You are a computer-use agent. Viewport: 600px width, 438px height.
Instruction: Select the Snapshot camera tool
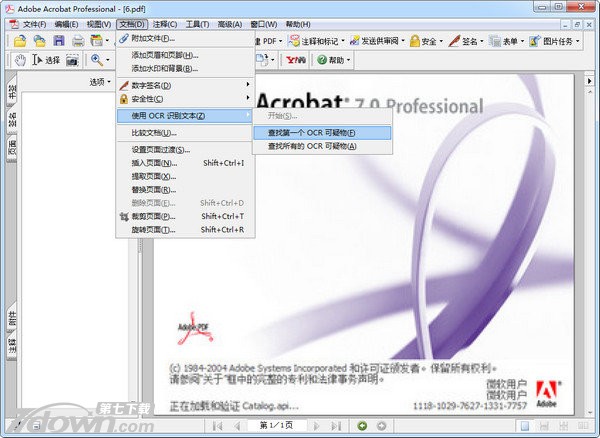click(x=72, y=60)
